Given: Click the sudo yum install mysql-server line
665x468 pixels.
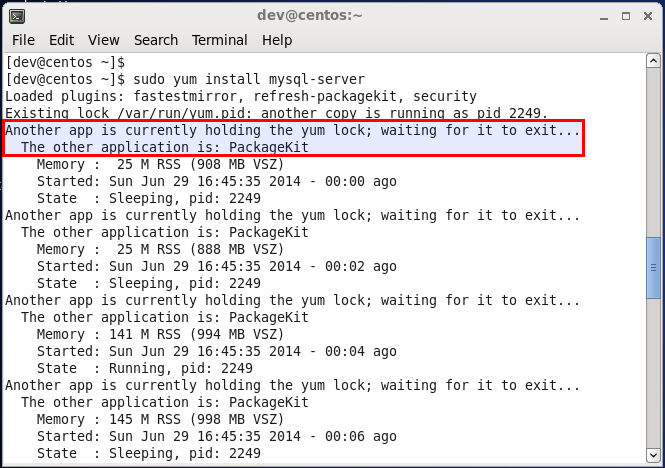Looking at the screenshot, I should pos(185,79).
